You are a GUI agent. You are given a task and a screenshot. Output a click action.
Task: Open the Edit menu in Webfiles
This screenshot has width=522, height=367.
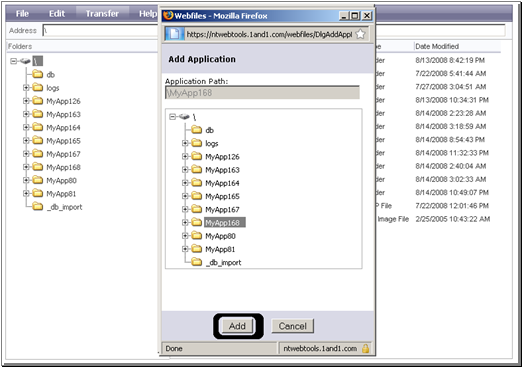(57, 14)
